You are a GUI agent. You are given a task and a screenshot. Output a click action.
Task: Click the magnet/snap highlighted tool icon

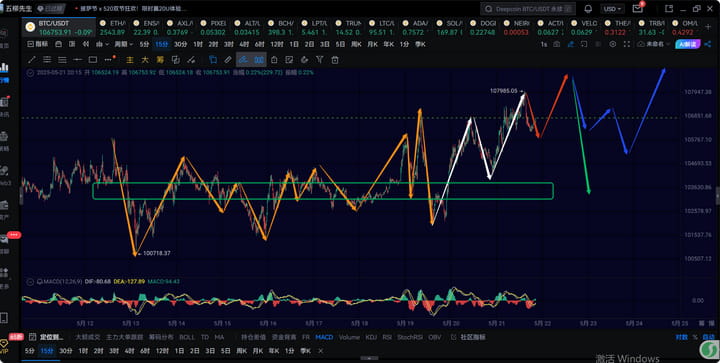pyautogui.click(x=244, y=60)
